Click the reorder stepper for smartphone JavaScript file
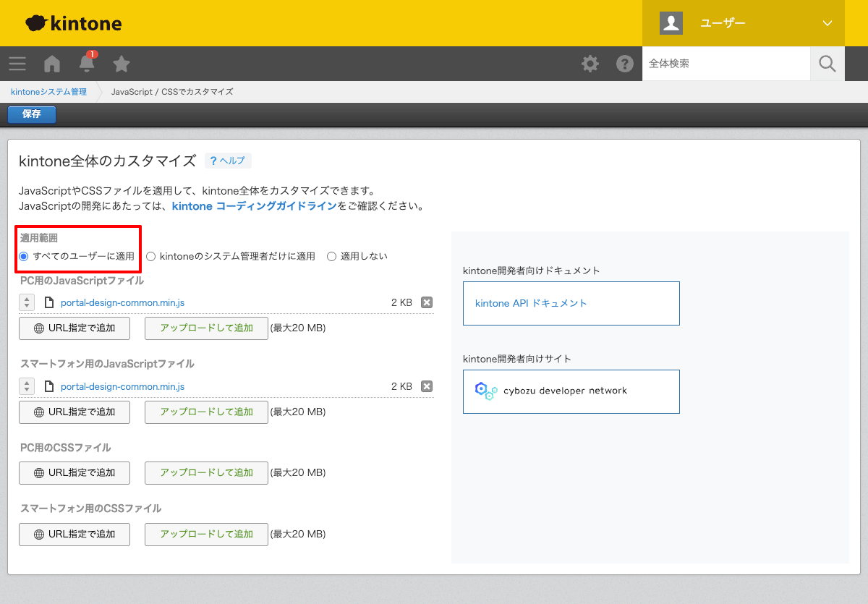This screenshot has height=604, width=868. (x=27, y=386)
